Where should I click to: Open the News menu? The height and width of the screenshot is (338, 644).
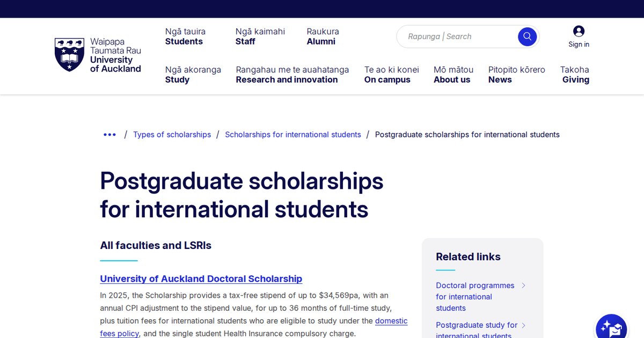coord(517,75)
